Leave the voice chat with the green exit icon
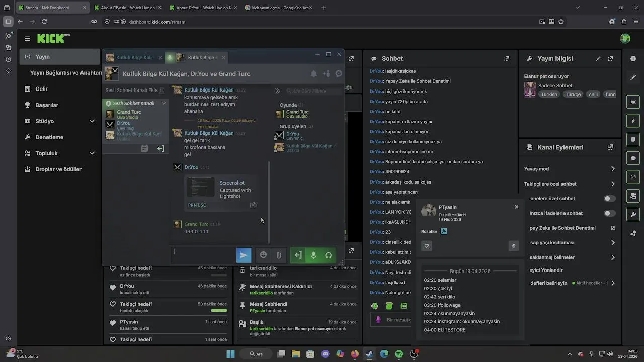This screenshot has width=644, height=362. point(298,255)
